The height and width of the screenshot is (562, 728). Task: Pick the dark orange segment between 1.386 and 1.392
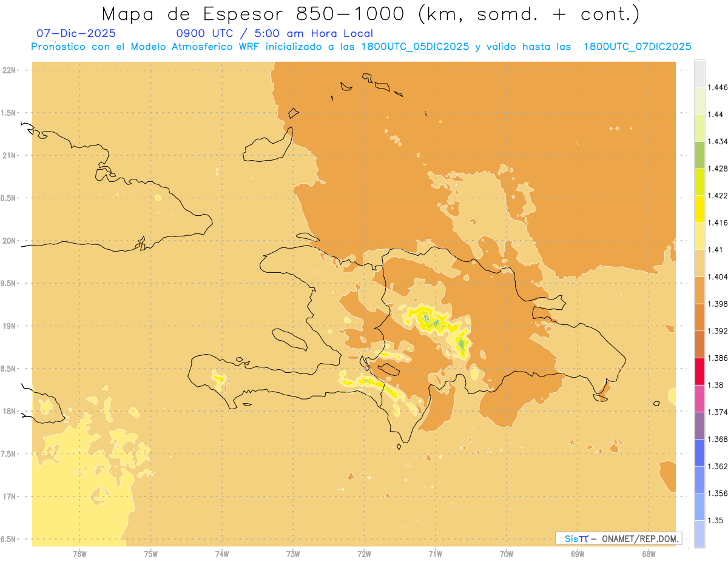tap(699, 344)
